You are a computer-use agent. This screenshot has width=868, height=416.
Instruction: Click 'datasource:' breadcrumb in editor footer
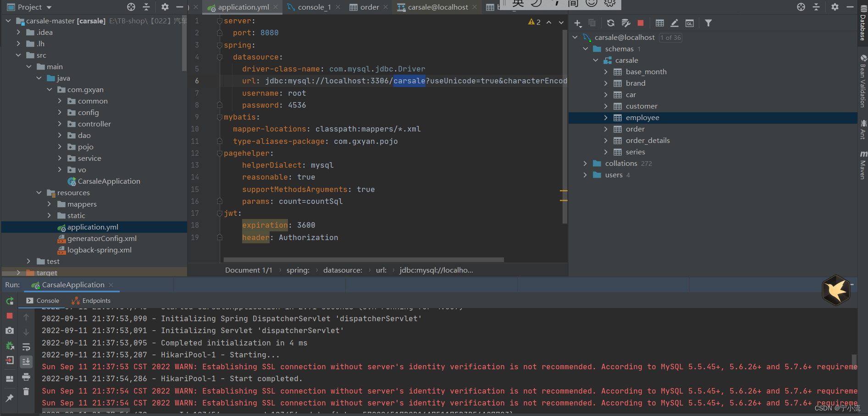point(343,270)
